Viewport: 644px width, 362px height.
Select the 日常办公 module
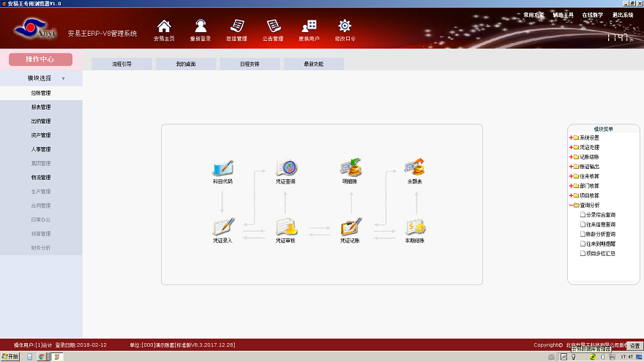click(x=41, y=219)
